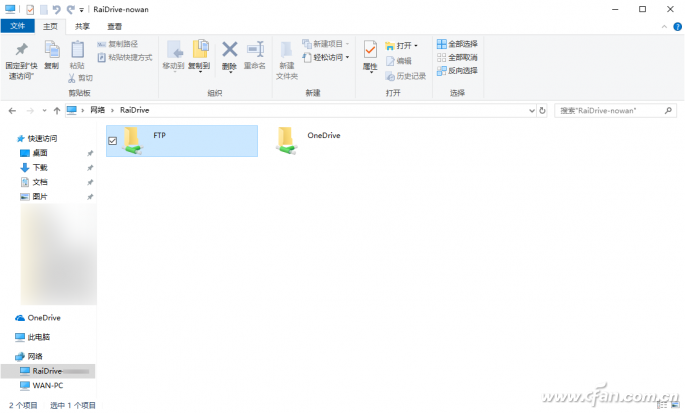Click the History (历史记录) icon
The width and height of the screenshot is (685, 413).
390,76
